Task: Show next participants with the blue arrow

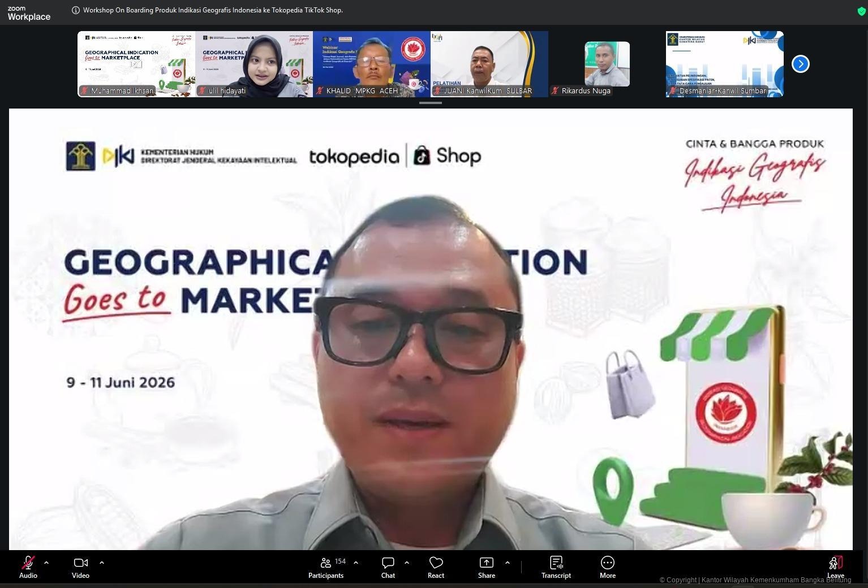Action: (x=801, y=64)
